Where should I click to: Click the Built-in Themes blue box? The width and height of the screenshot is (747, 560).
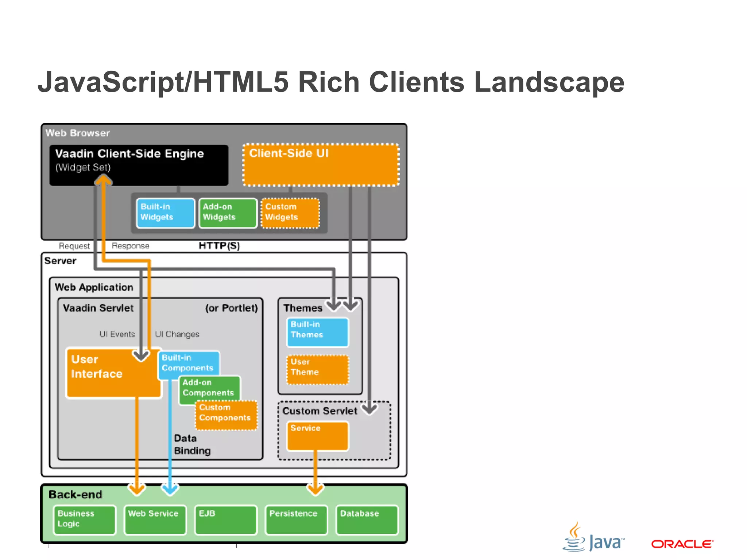[x=317, y=332]
